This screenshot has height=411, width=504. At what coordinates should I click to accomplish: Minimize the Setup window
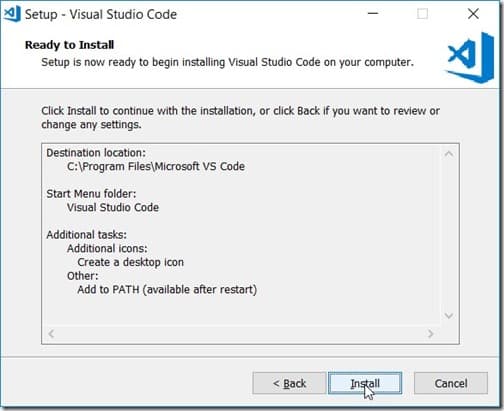[373, 14]
